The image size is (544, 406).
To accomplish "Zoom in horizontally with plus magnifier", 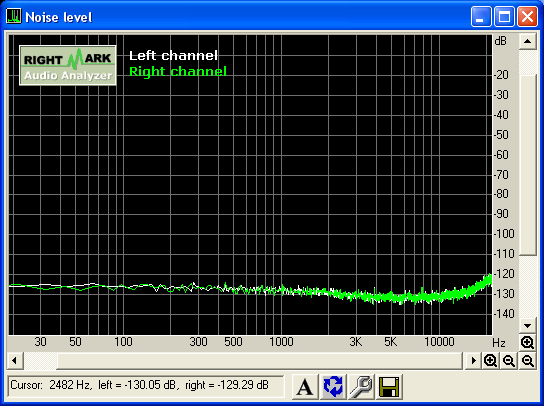I will click(x=490, y=361).
